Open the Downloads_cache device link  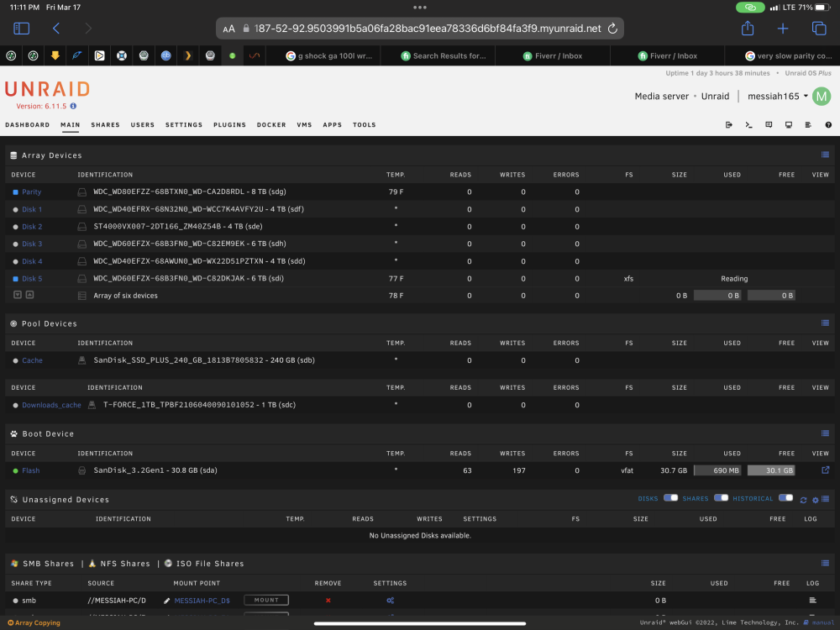pos(51,405)
